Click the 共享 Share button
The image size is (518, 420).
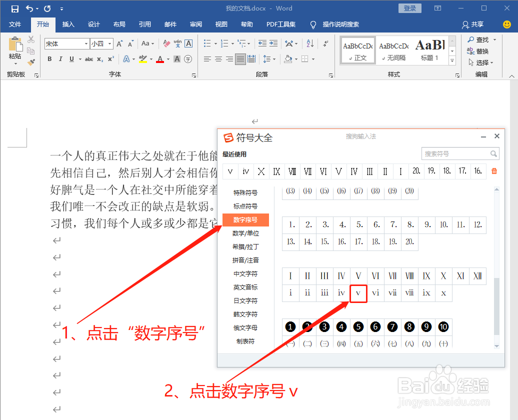click(472, 24)
